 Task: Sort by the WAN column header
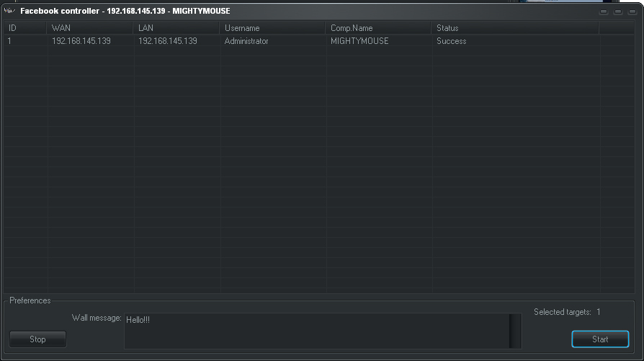pos(89,28)
